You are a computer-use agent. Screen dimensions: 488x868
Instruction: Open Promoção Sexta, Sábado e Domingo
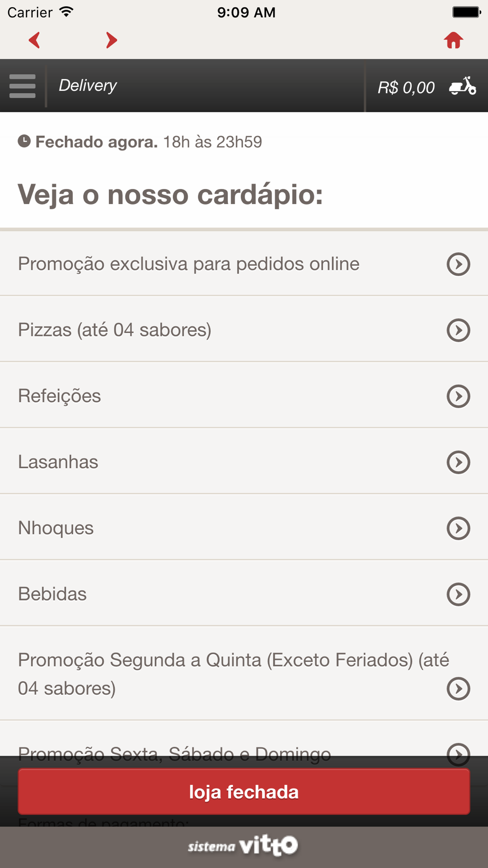tap(174, 747)
